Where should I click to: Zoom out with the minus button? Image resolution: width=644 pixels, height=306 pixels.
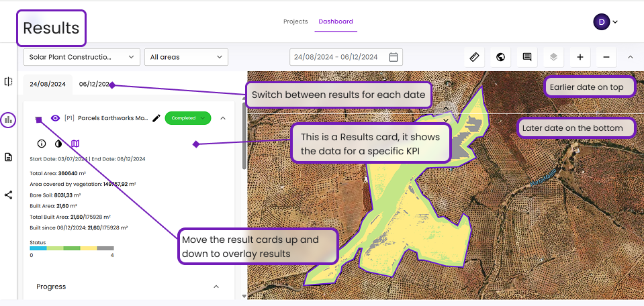pyautogui.click(x=606, y=57)
